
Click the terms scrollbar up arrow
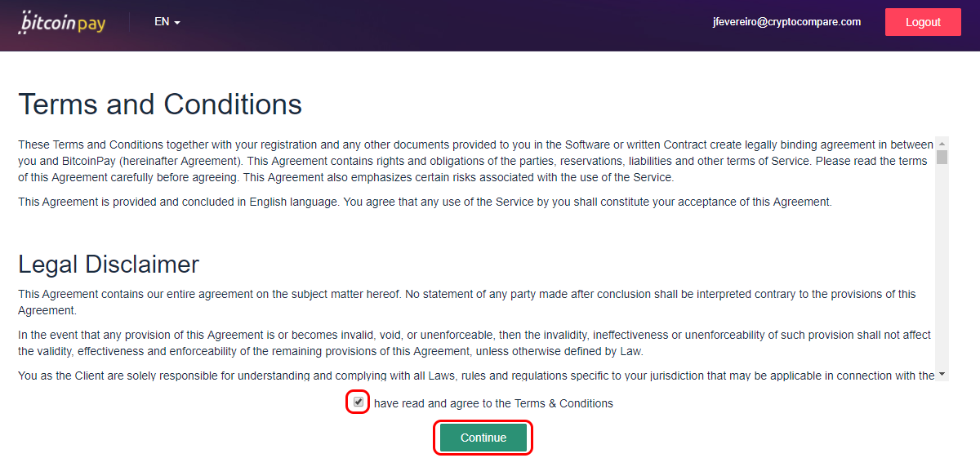coord(942,142)
